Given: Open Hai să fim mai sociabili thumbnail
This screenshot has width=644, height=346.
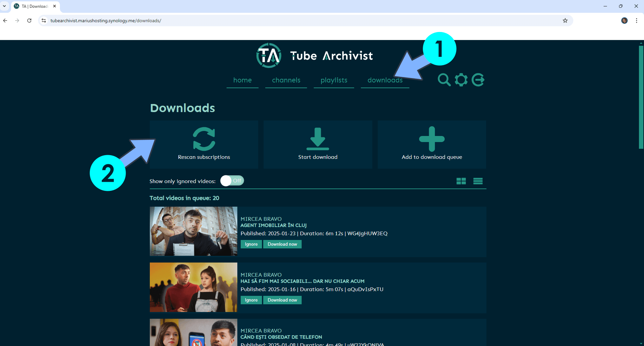Looking at the screenshot, I should [x=194, y=287].
